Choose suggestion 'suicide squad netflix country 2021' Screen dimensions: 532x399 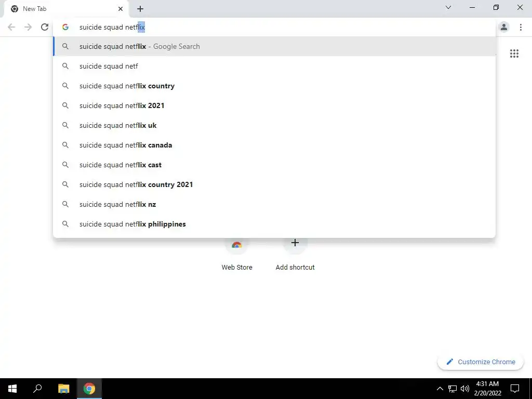[x=274, y=184]
